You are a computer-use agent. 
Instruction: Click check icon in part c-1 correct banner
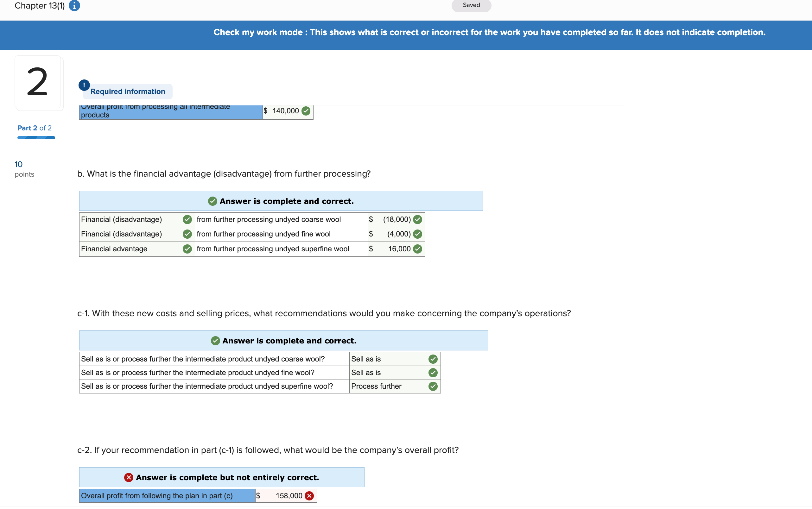tap(215, 341)
